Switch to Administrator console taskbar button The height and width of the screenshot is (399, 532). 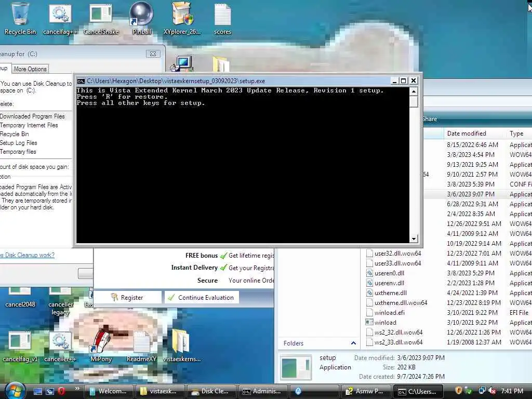coord(263,391)
